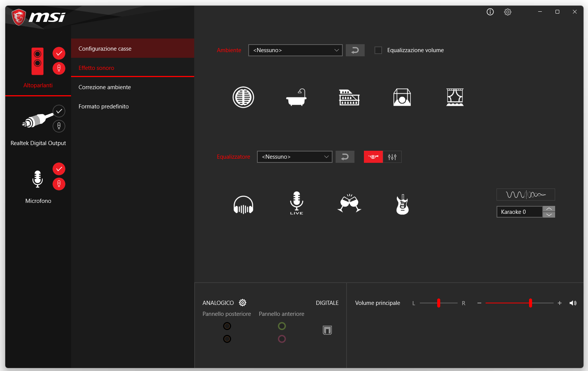Click the plus button to raise volume
The image size is (588, 371).
point(560,303)
